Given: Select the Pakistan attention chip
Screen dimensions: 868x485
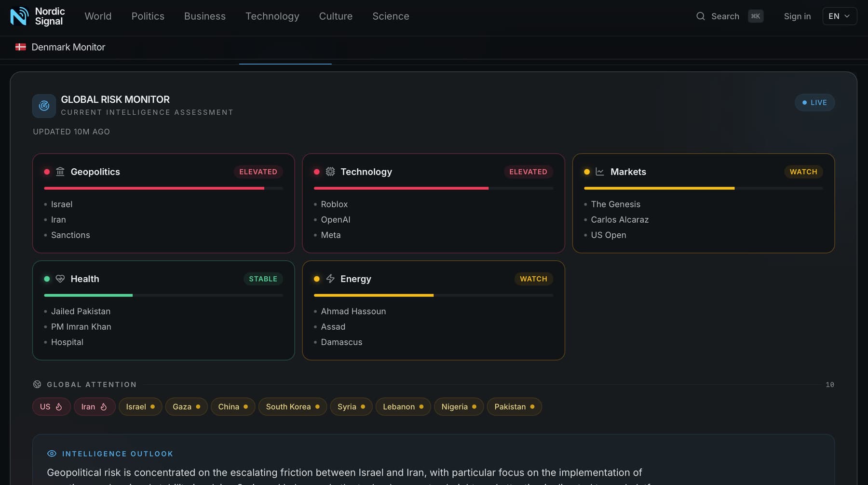Looking at the screenshot, I should [514, 407].
